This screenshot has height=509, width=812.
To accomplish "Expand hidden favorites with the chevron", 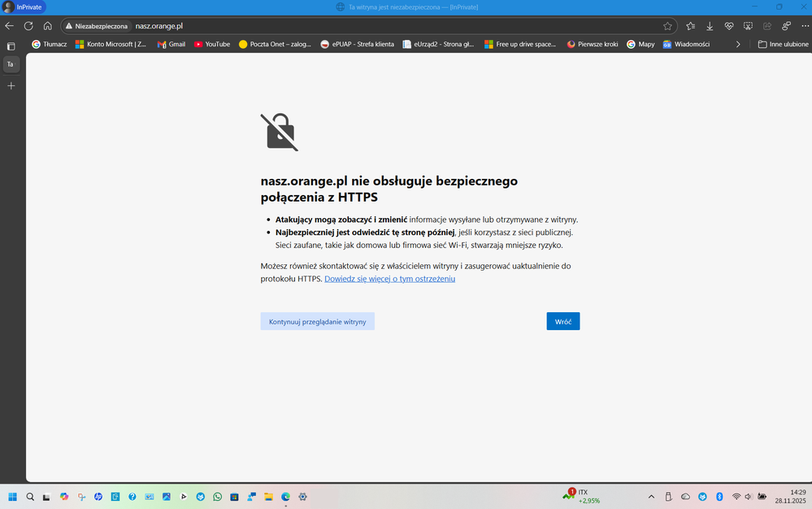I will (738, 44).
